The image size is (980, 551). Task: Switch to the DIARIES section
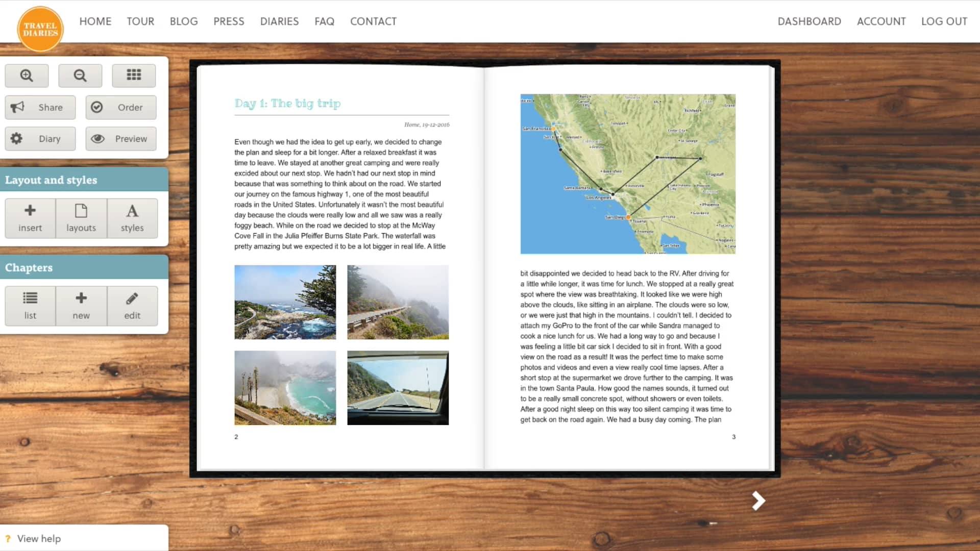[x=279, y=21]
